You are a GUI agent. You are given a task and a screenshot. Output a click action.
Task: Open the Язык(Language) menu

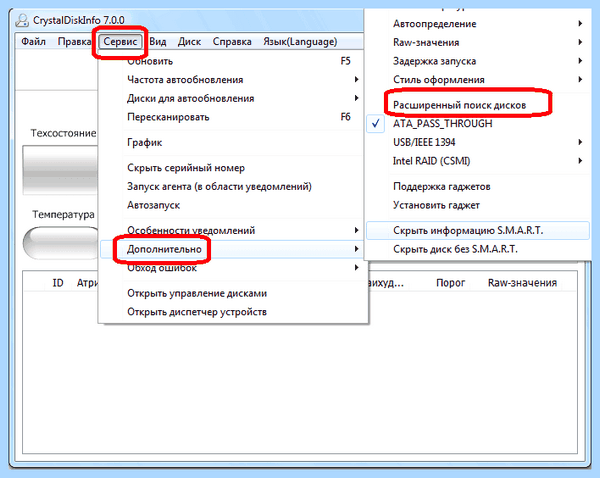click(x=300, y=41)
